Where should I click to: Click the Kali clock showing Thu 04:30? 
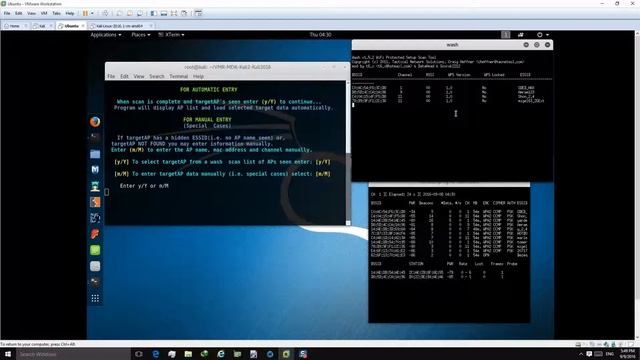pos(320,35)
